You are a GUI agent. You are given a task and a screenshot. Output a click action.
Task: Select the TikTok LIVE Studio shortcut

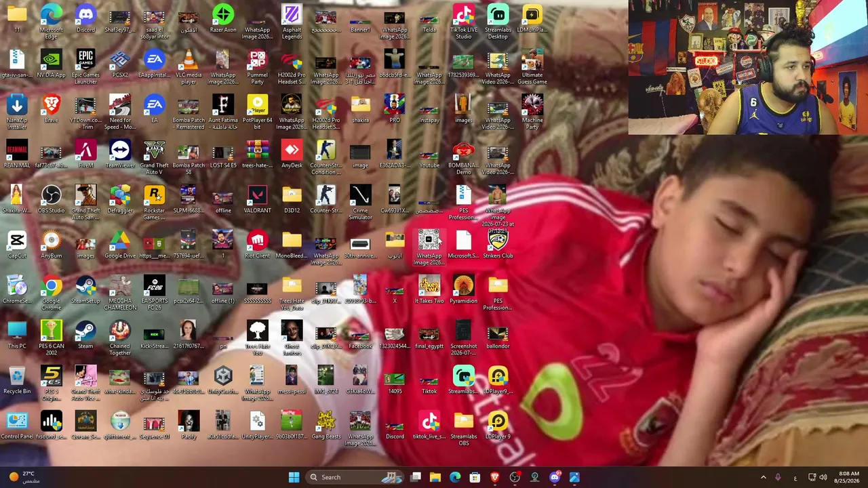[x=463, y=22]
